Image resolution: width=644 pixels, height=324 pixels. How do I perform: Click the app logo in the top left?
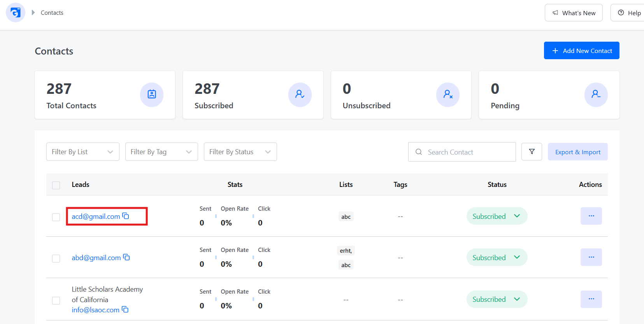(x=16, y=12)
